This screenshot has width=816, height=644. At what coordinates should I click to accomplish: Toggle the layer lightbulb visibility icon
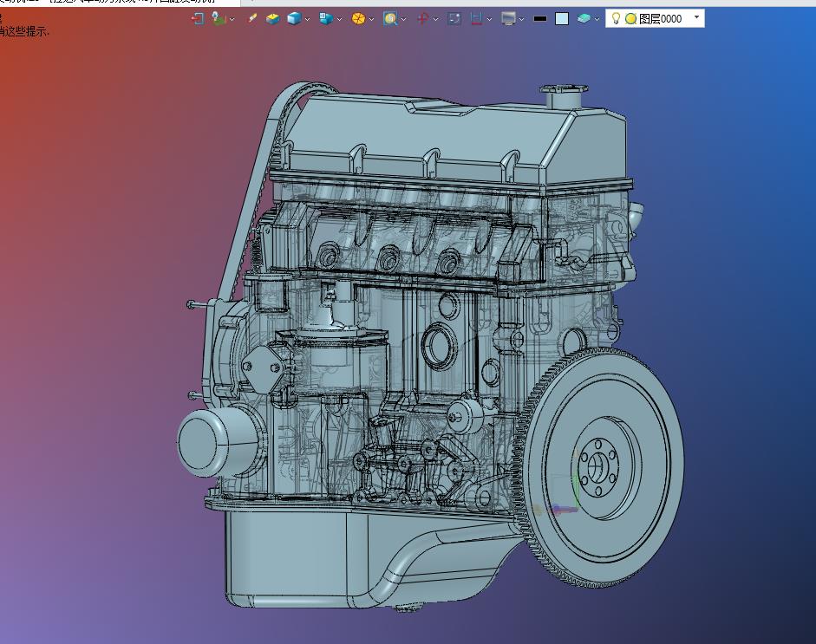(616, 18)
